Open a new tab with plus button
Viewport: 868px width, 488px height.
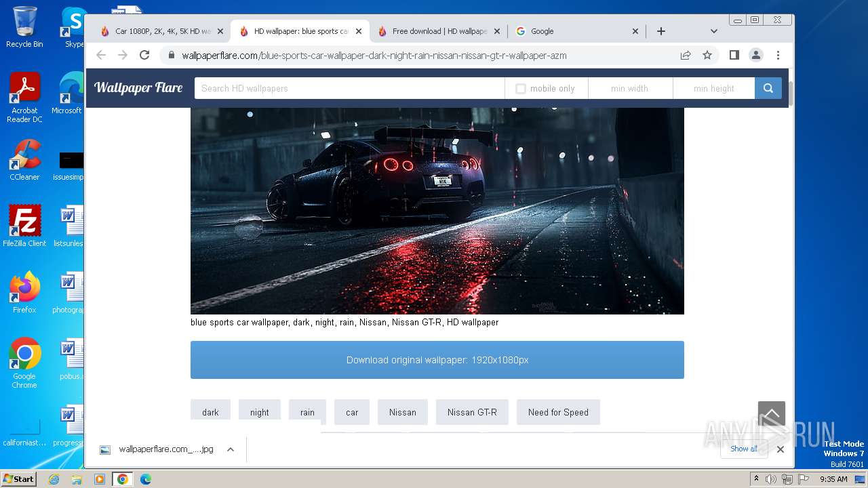[x=661, y=31]
